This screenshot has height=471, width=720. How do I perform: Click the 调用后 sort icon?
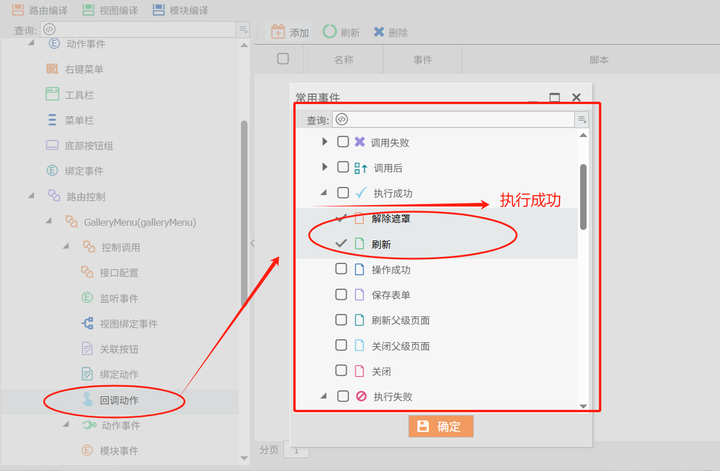click(x=360, y=168)
